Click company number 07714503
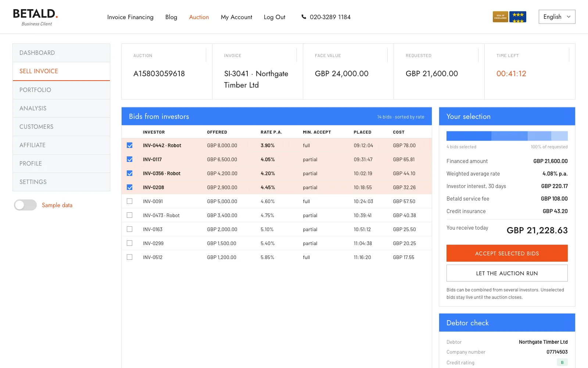 (557, 352)
